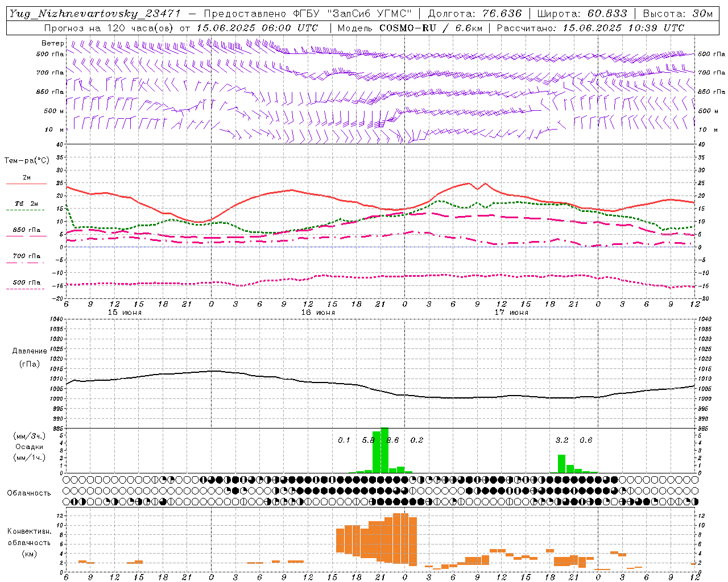This screenshot has height=582, width=728.
Task: Click the 500 м wind level label on the left
Action: point(54,111)
